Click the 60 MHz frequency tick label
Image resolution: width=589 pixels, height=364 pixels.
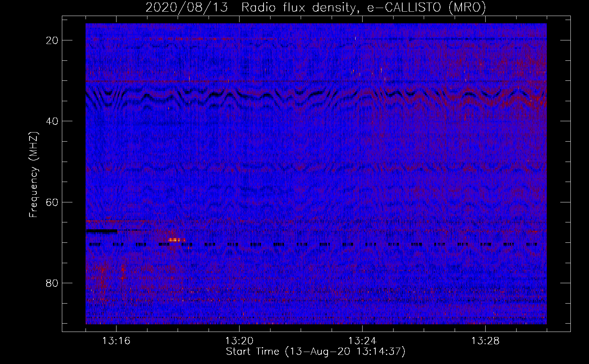[52, 202]
